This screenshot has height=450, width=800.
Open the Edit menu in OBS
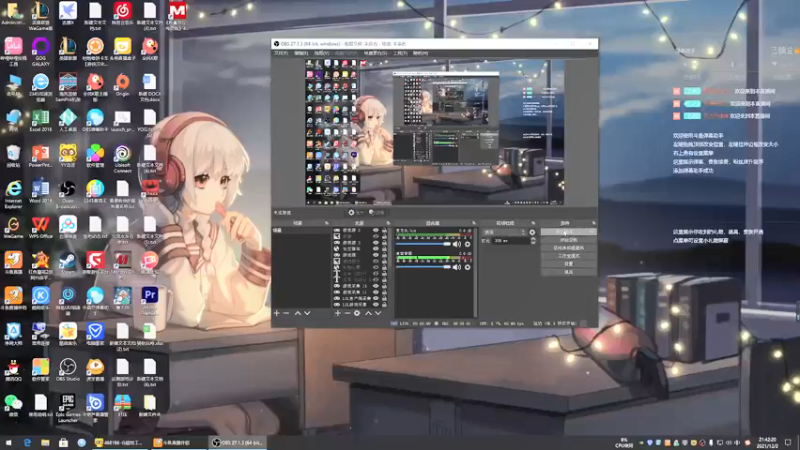(301, 53)
